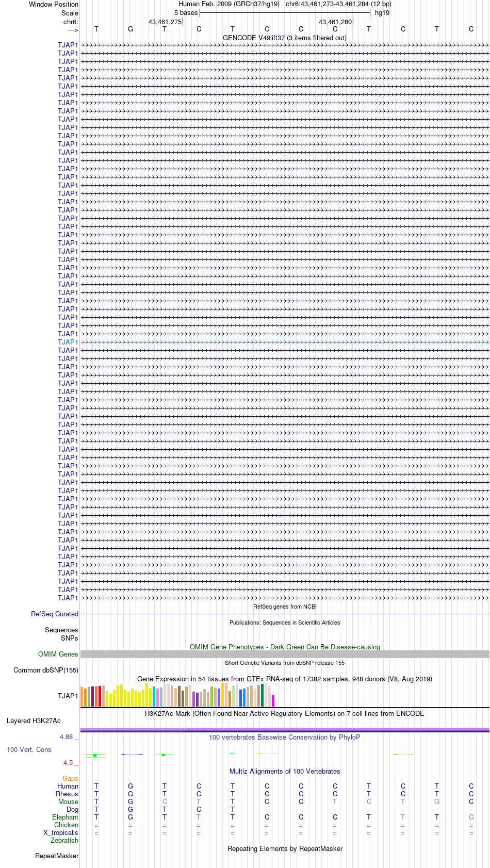
Task: Click the Mouse alignment row label
Action: tap(68, 801)
